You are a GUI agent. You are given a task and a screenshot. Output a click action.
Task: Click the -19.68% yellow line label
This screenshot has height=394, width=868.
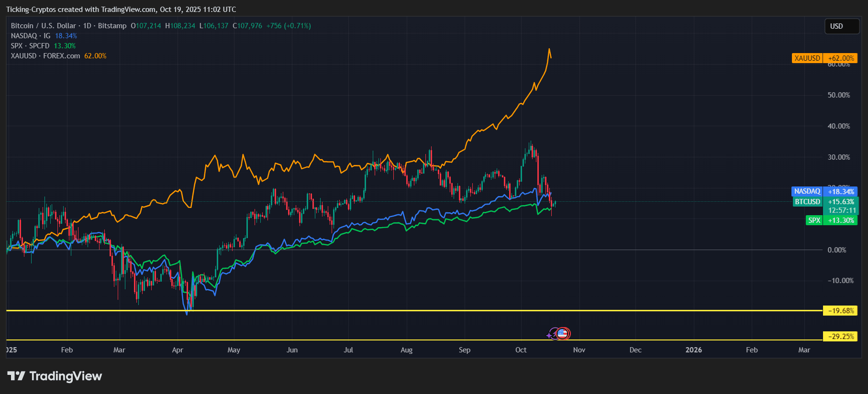point(840,311)
